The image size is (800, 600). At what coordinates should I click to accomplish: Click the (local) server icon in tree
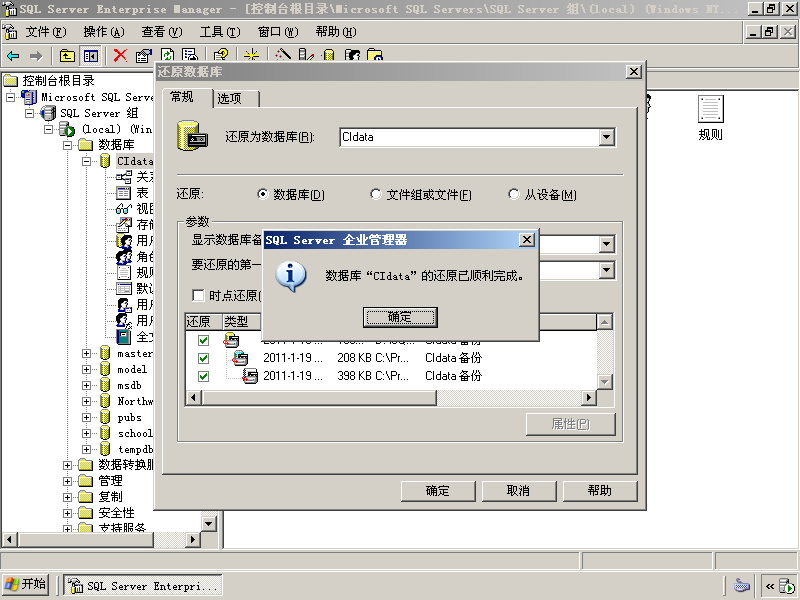(x=67, y=129)
